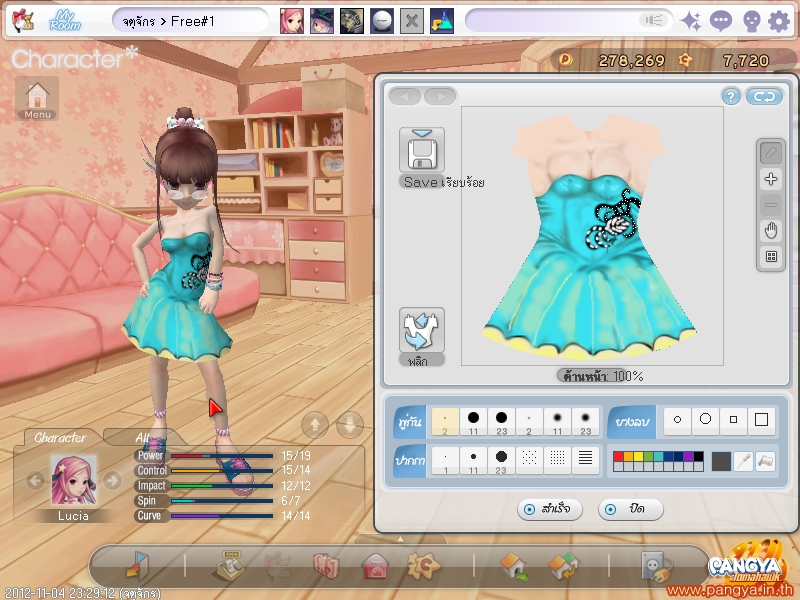Screen dimensions: 800x600
Task: Open the cash register shop icon
Action: coord(229,565)
